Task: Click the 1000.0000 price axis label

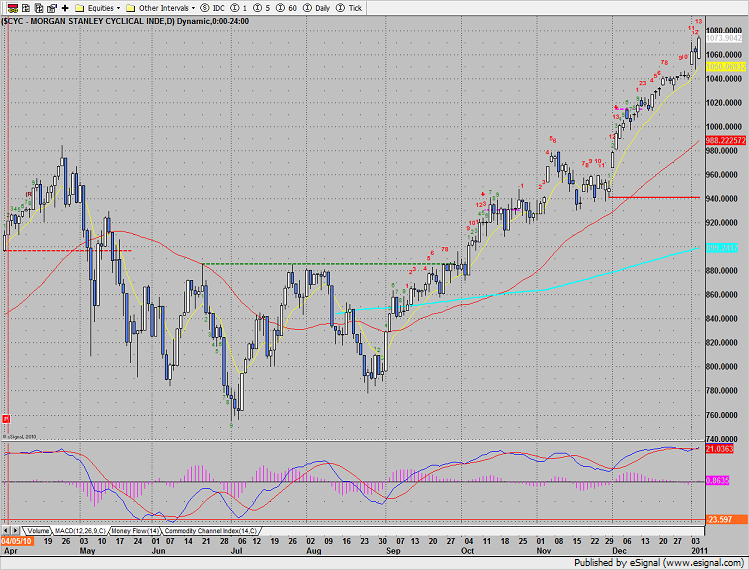Action: click(724, 127)
